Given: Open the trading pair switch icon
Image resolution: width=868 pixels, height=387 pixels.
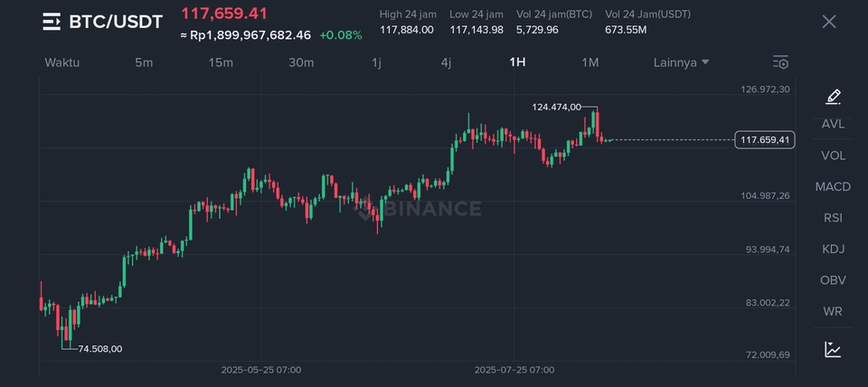Looking at the screenshot, I should (52, 22).
